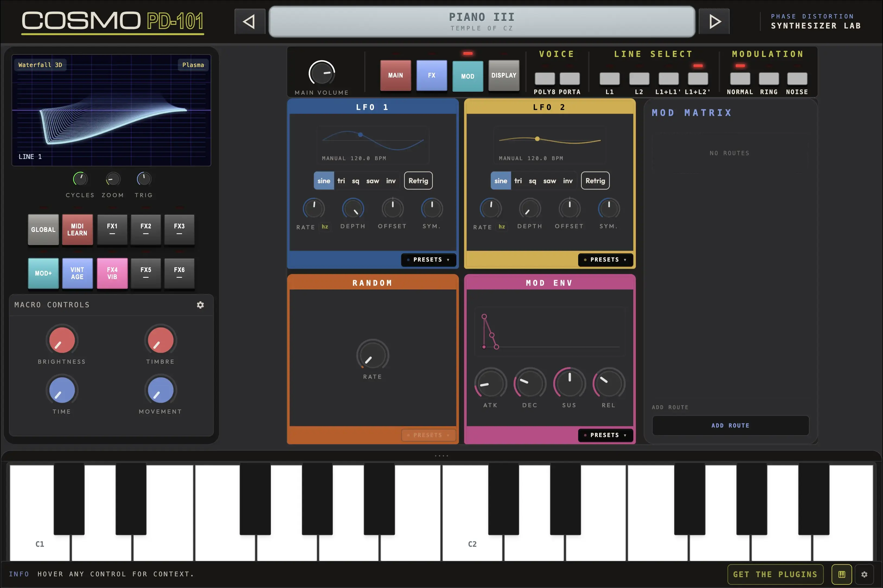The width and height of the screenshot is (883, 588).
Task: Click the LFO 2 Offset knob
Action: click(x=570, y=208)
